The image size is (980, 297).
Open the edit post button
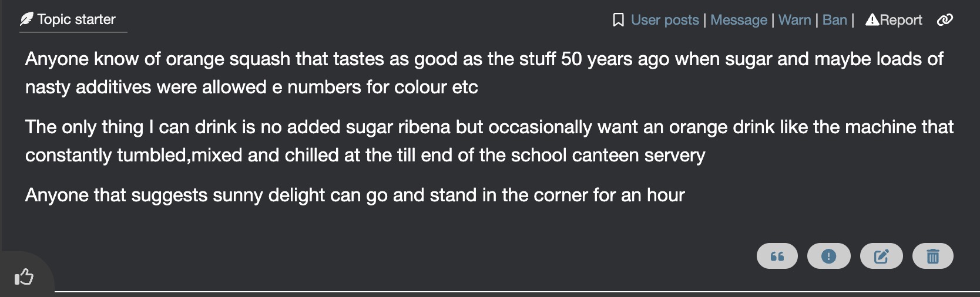(x=881, y=256)
